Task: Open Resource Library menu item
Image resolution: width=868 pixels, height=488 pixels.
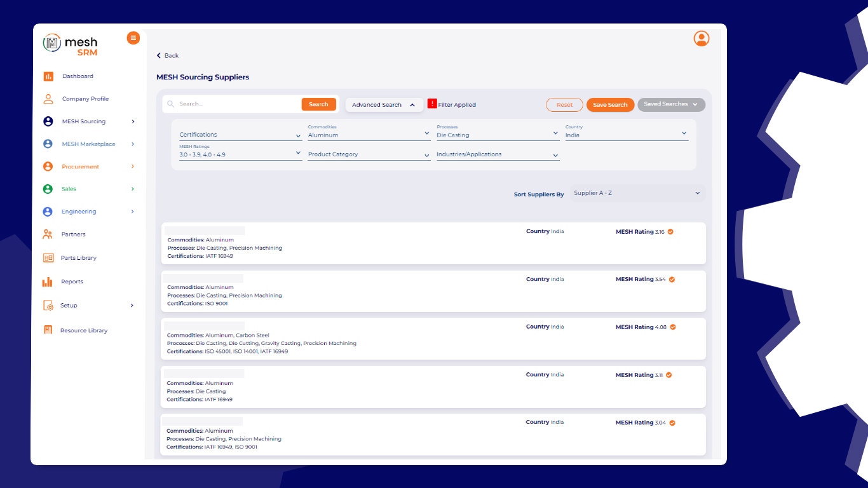Action: click(x=84, y=330)
